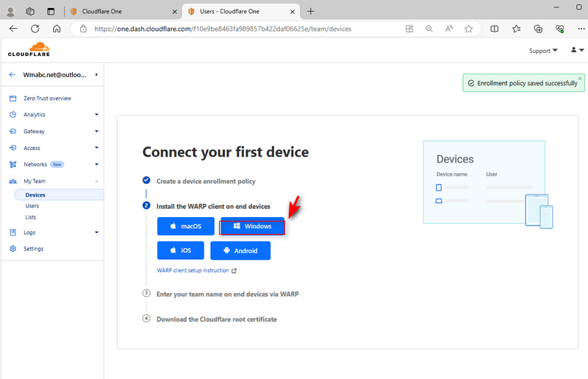This screenshot has height=379, width=588.
Task: Click Create a device enrollment policy step
Action: point(206,182)
